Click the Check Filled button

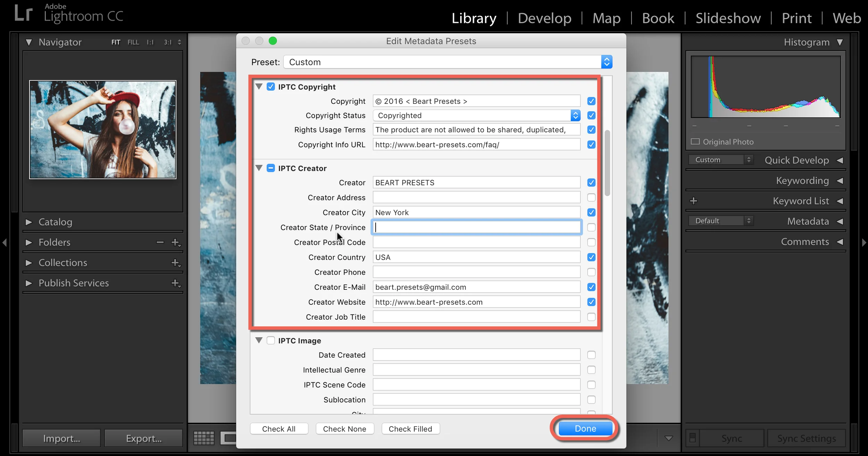pyautogui.click(x=410, y=429)
